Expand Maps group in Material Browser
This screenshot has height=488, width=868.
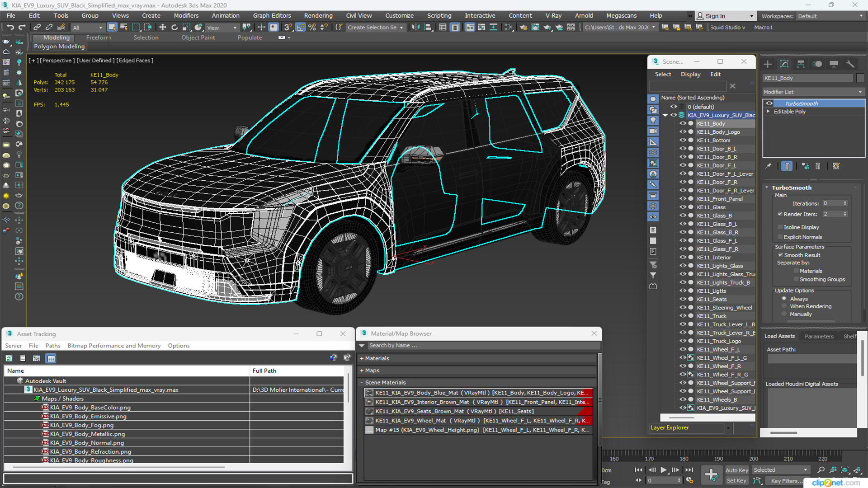362,371
